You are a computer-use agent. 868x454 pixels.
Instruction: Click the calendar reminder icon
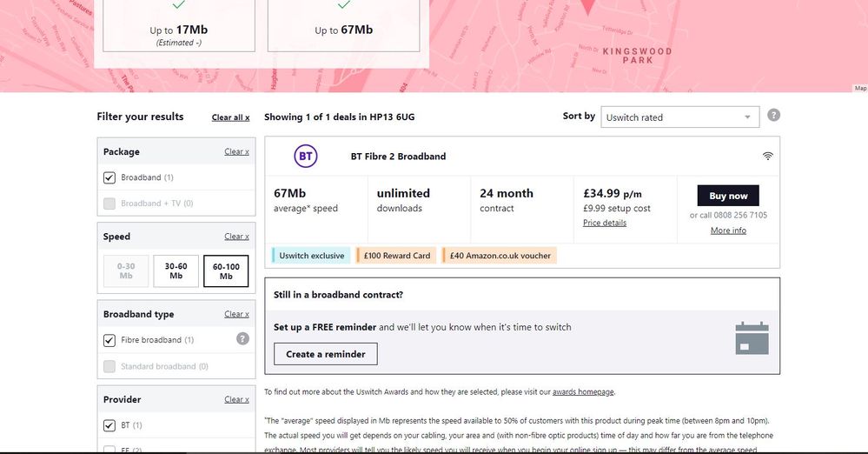(752, 337)
